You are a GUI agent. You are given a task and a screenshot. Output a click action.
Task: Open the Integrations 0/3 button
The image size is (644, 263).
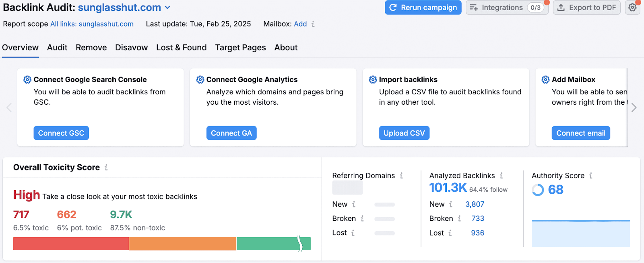click(x=507, y=8)
